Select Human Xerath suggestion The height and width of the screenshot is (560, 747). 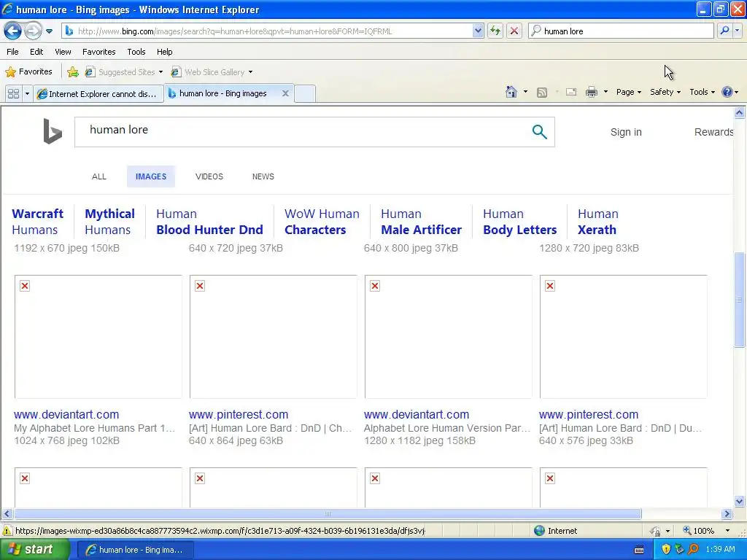598,222
